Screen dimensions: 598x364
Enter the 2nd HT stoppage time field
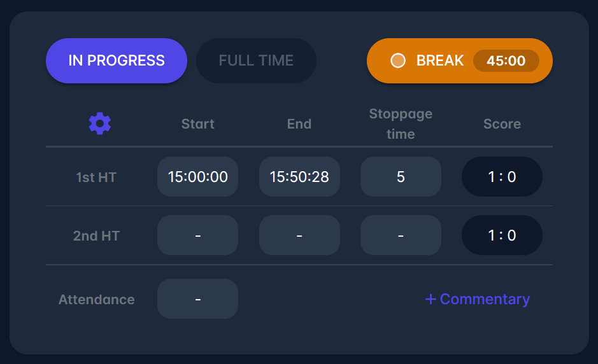coord(401,235)
